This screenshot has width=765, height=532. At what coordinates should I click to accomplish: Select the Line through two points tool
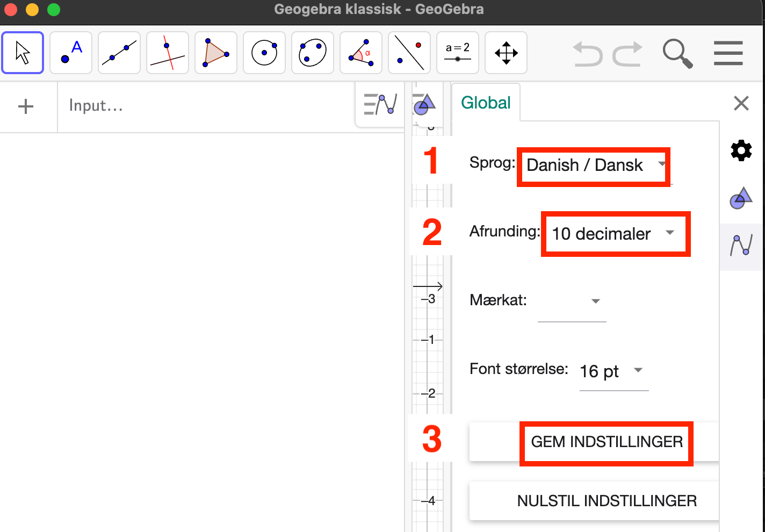(x=119, y=53)
